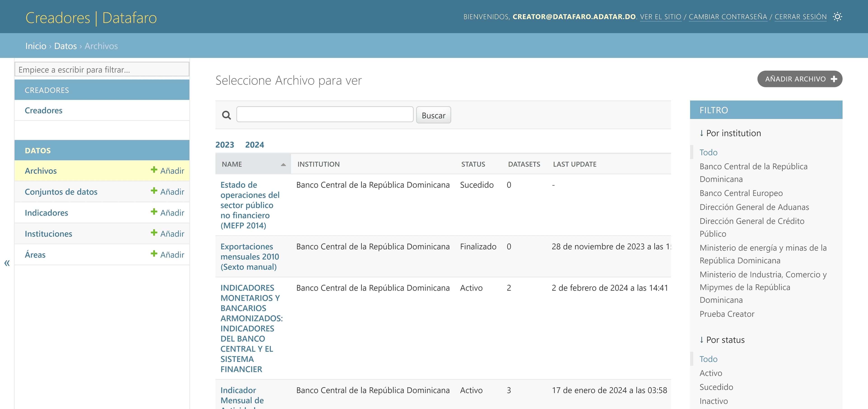
Task: Go to Datos breadcrumb
Action: click(x=65, y=46)
